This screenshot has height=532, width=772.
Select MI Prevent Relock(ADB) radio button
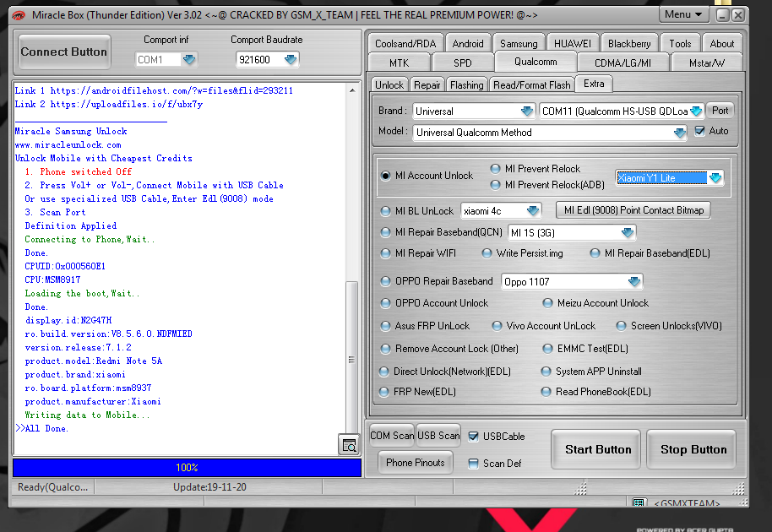(495, 185)
